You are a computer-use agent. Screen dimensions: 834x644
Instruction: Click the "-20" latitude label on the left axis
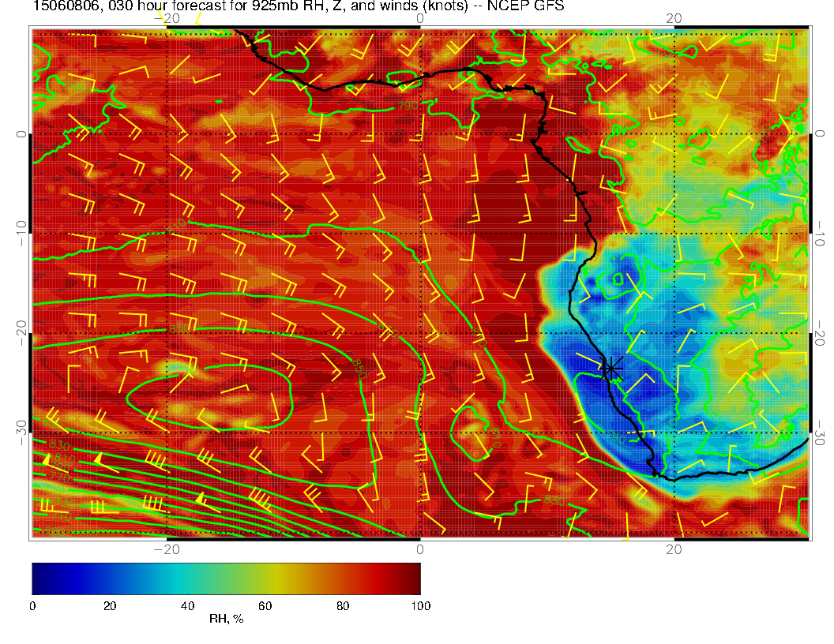[x=21, y=333]
